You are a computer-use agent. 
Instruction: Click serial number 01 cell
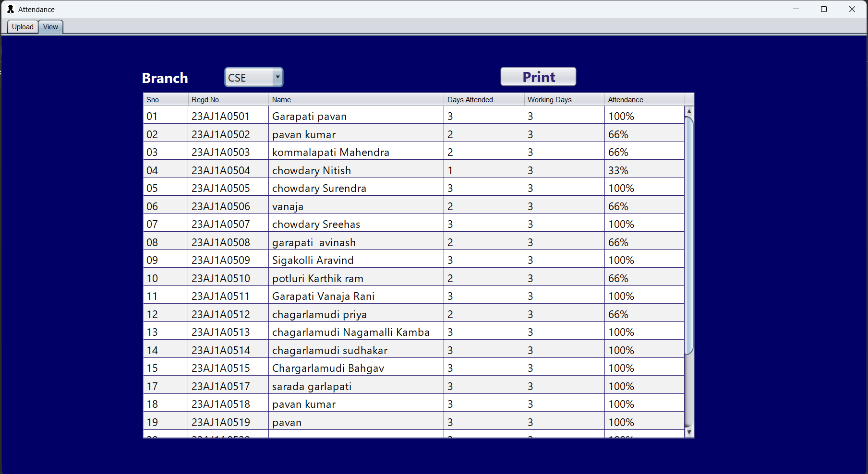(x=166, y=116)
